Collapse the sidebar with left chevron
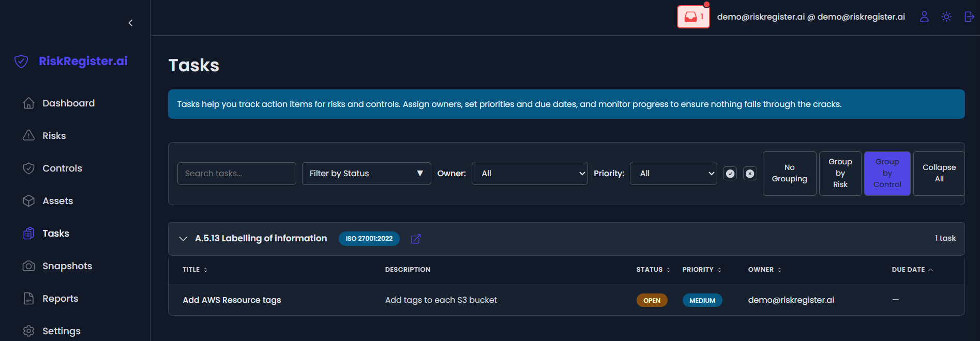This screenshot has height=341, width=980. (x=130, y=23)
